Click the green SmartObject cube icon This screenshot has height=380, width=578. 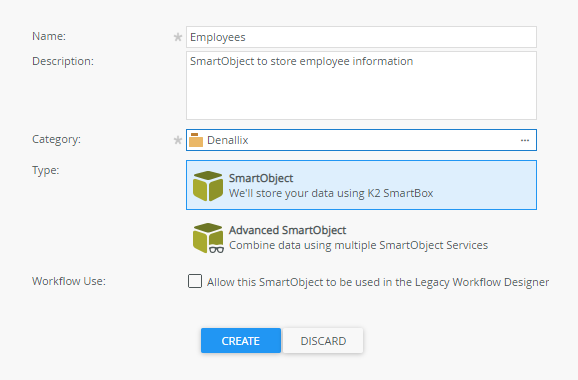208,186
